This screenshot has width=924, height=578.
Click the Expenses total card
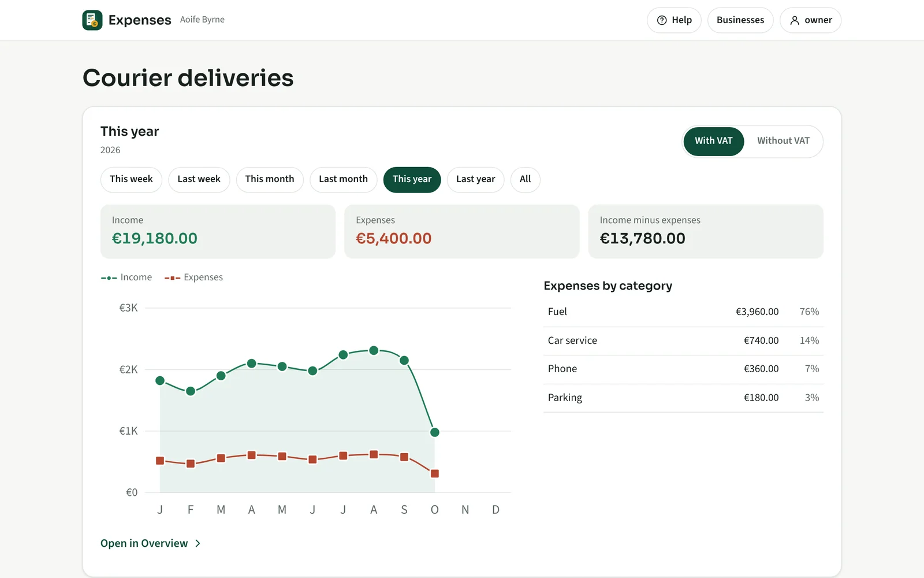point(461,231)
